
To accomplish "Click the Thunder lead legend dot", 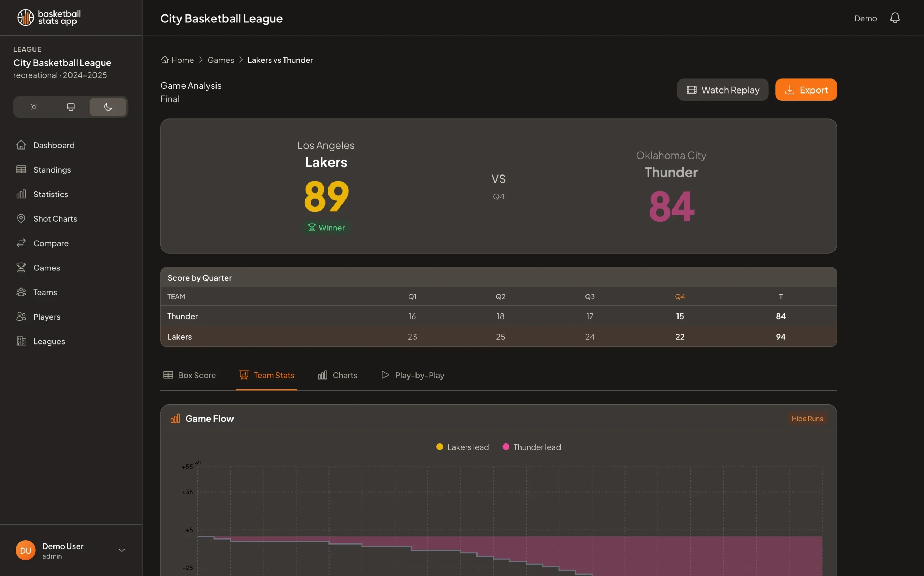I will pos(506,447).
